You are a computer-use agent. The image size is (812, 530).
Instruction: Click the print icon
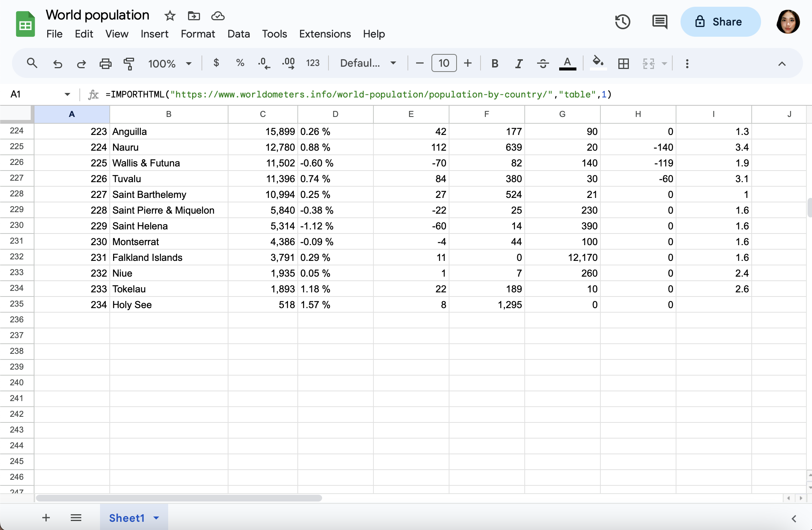pyautogui.click(x=105, y=63)
